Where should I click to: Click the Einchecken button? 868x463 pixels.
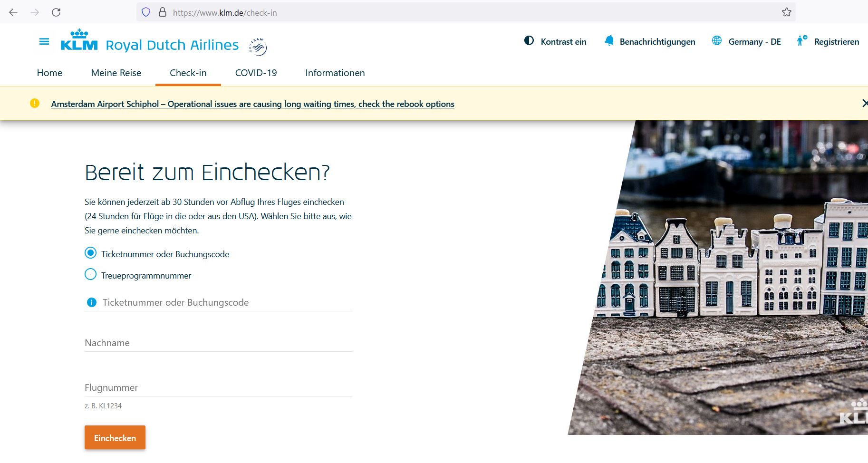point(115,438)
